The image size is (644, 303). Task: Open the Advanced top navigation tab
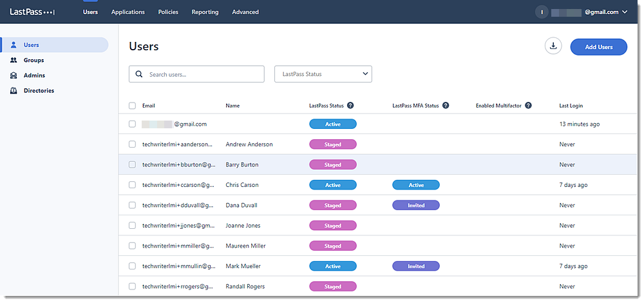pos(245,12)
